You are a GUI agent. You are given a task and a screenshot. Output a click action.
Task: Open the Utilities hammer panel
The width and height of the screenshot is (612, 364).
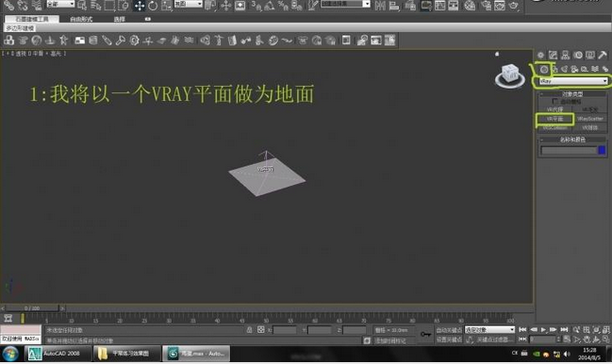(x=603, y=55)
